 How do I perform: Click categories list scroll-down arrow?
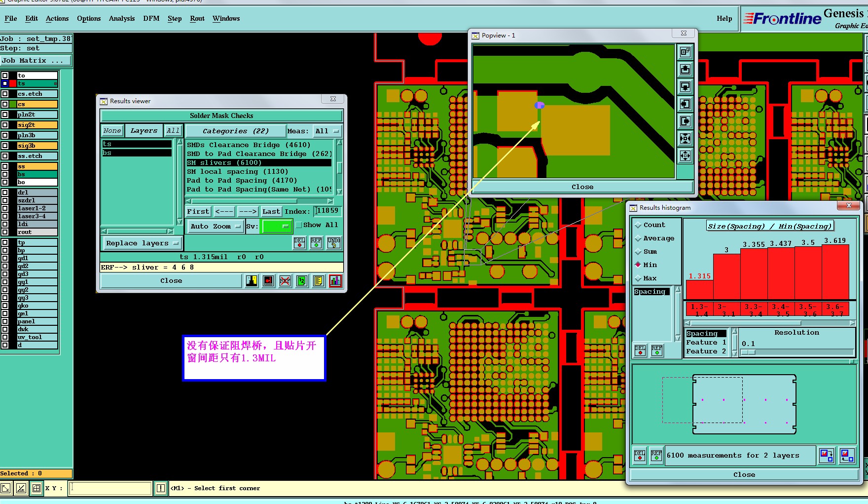point(339,192)
